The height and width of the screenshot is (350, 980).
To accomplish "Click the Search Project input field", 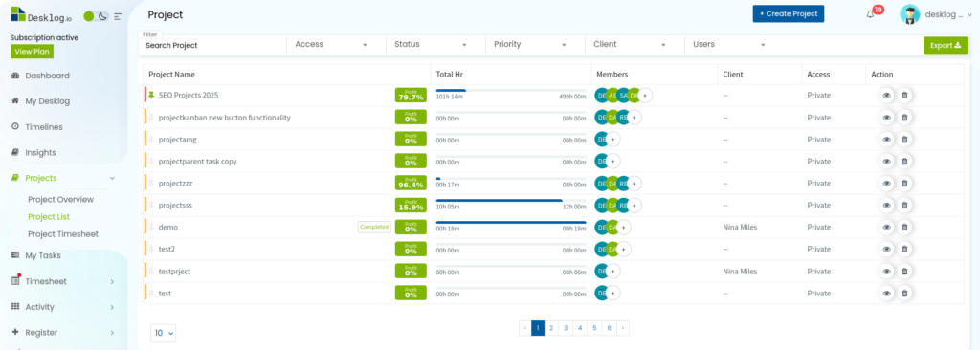I will point(212,45).
